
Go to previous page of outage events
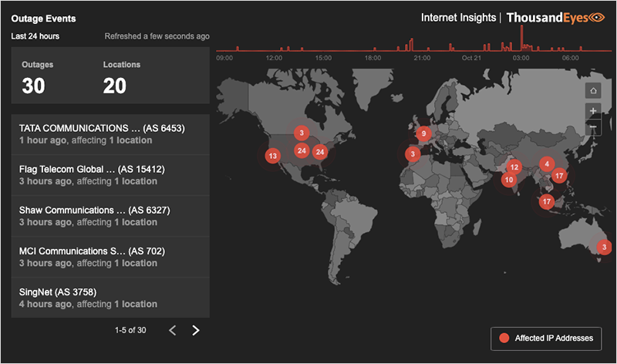tap(173, 331)
